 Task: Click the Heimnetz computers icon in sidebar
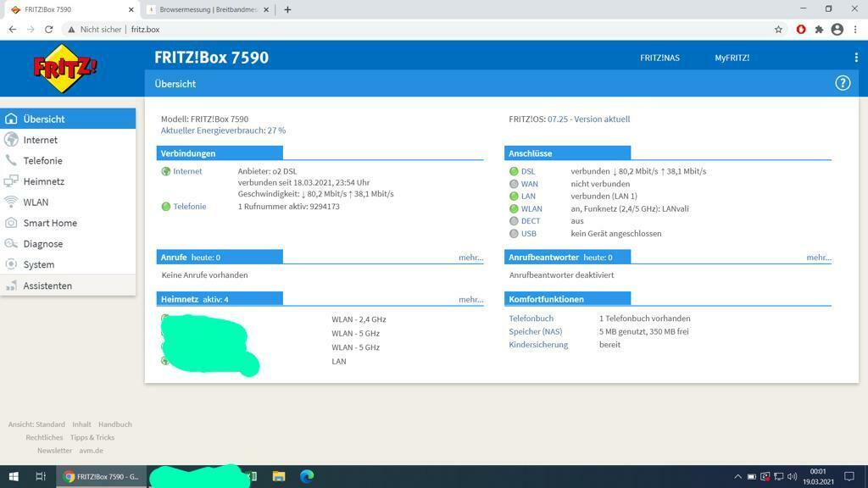point(11,181)
